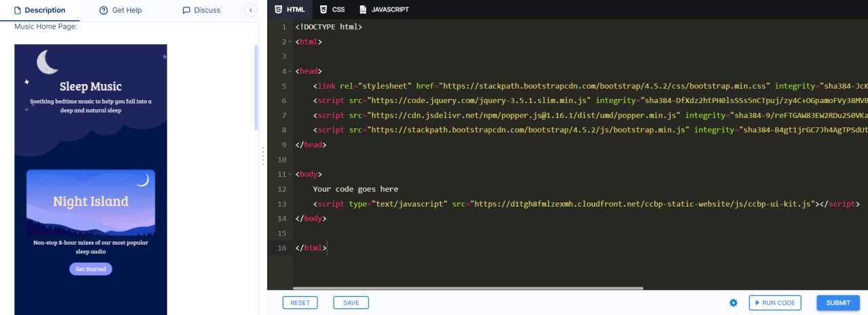The width and height of the screenshot is (868, 315).
Task: Click Get Started in the preview image
Action: click(91, 269)
